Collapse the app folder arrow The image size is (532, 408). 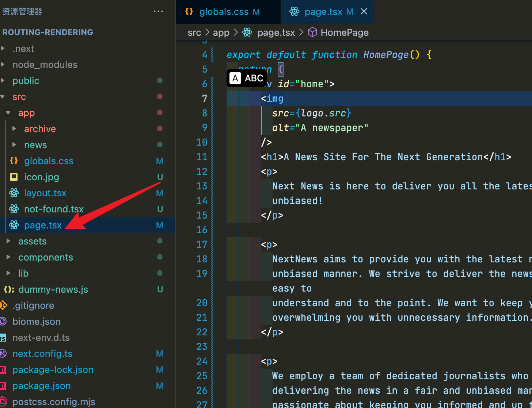(8, 113)
